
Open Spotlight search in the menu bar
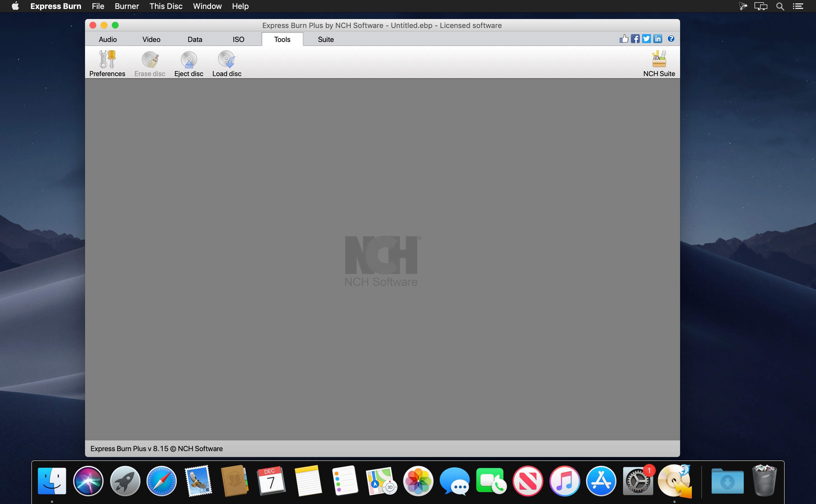pyautogui.click(x=780, y=6)
